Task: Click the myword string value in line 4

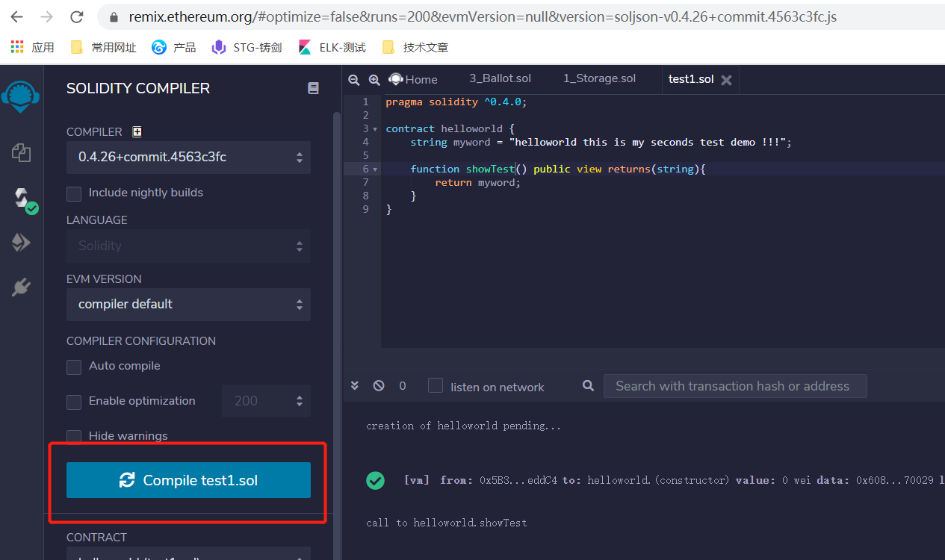Action: 646,142
